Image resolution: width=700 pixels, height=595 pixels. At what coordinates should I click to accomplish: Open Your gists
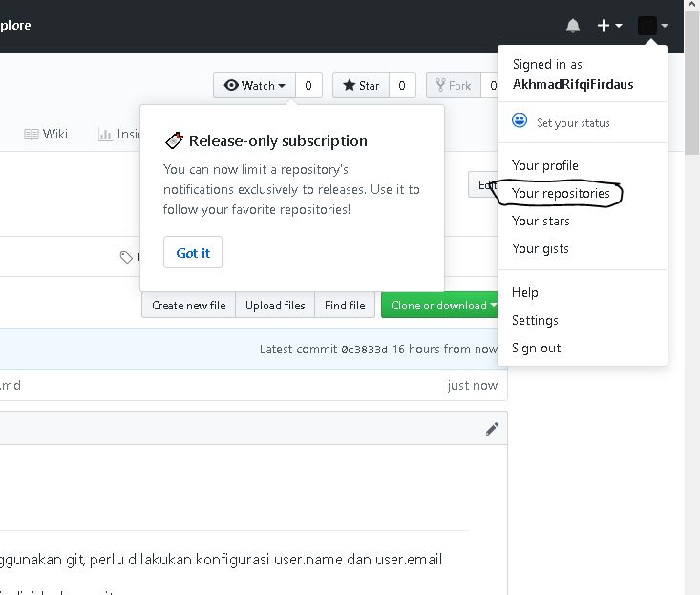point(541,248)
